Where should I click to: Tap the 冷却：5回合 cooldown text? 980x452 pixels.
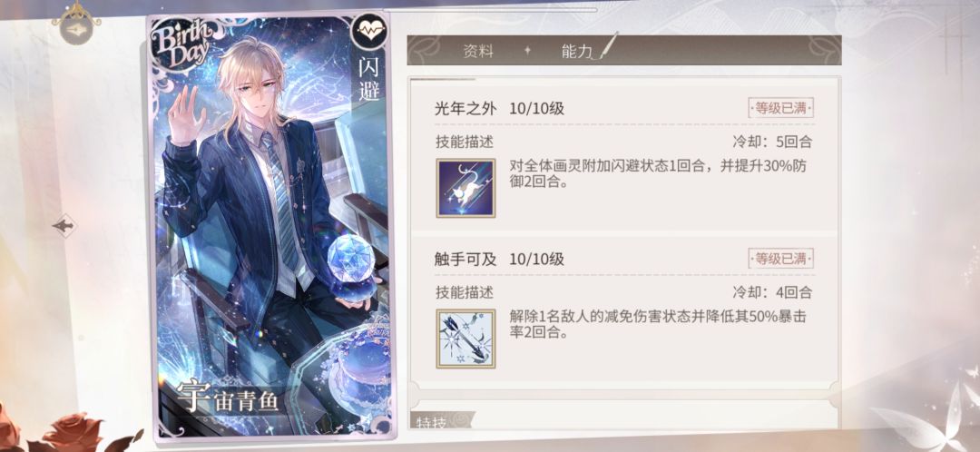point(772,142)
